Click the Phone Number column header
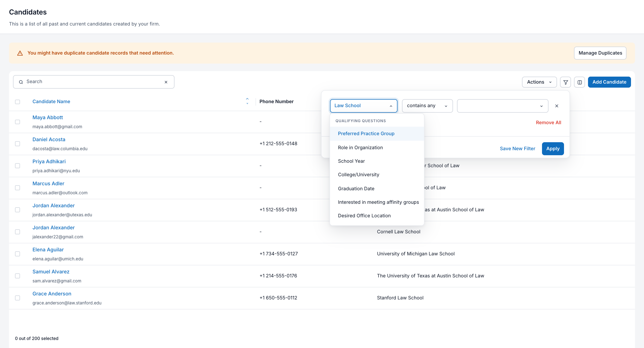This screenshot has width=644, height=348. tap(276, 102)
